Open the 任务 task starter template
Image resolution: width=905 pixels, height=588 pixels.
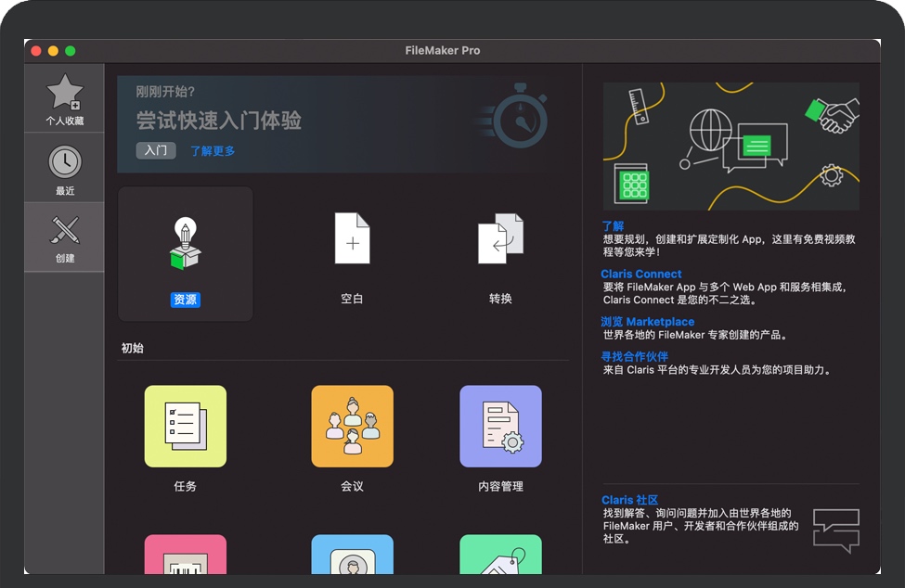click(x=186, y=427)
